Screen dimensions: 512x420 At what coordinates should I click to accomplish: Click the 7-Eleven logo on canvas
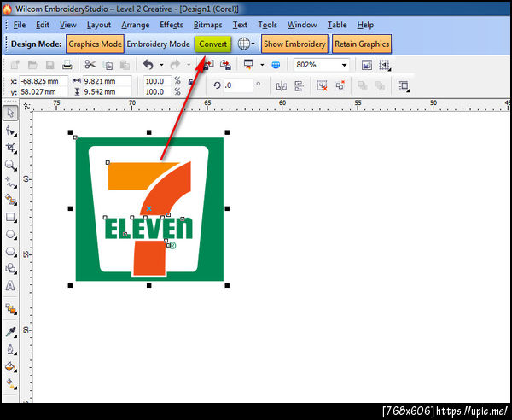149,209
